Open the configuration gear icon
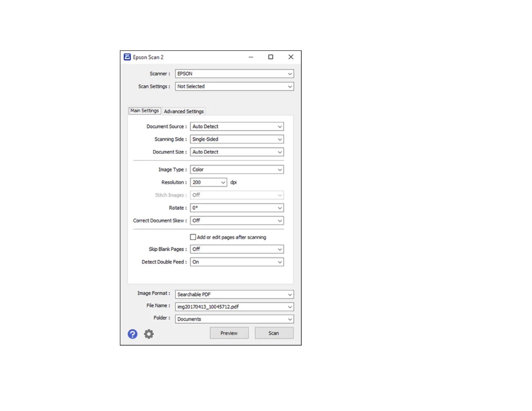Screen dimensions: 532x411 pos(149,334)
